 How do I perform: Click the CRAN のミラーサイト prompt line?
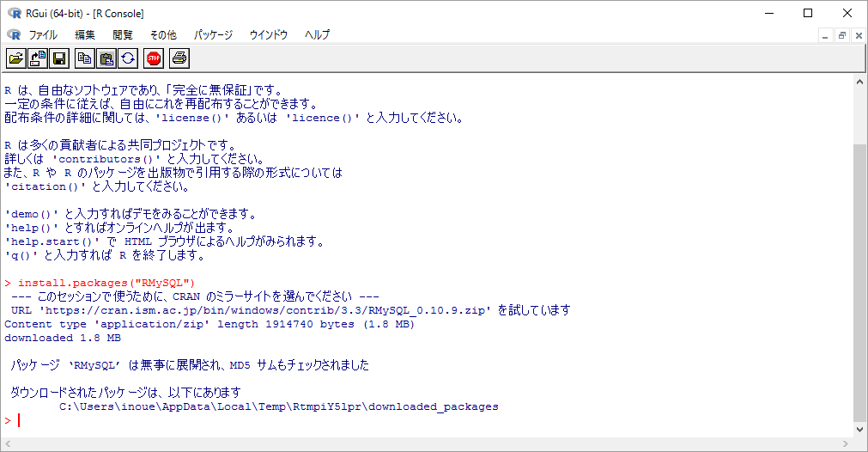pyautogui.click(x=195, y=297)
